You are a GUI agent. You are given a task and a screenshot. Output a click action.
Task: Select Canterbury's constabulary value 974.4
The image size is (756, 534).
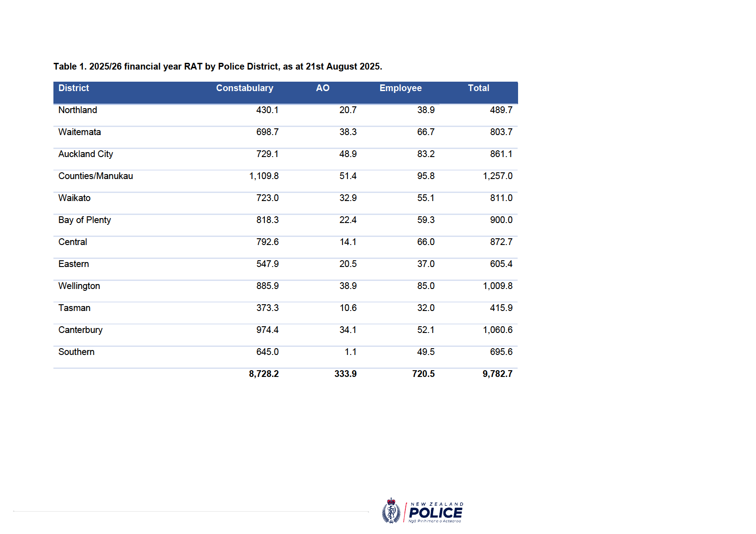click(267, 330)
